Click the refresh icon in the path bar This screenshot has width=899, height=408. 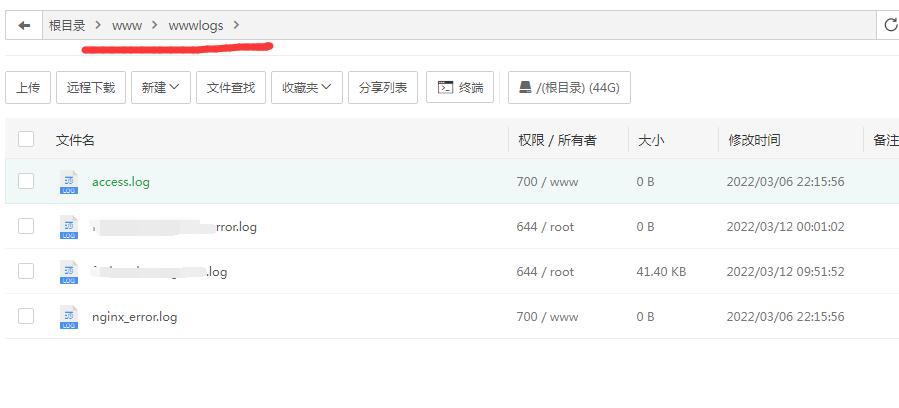point(890,26)
